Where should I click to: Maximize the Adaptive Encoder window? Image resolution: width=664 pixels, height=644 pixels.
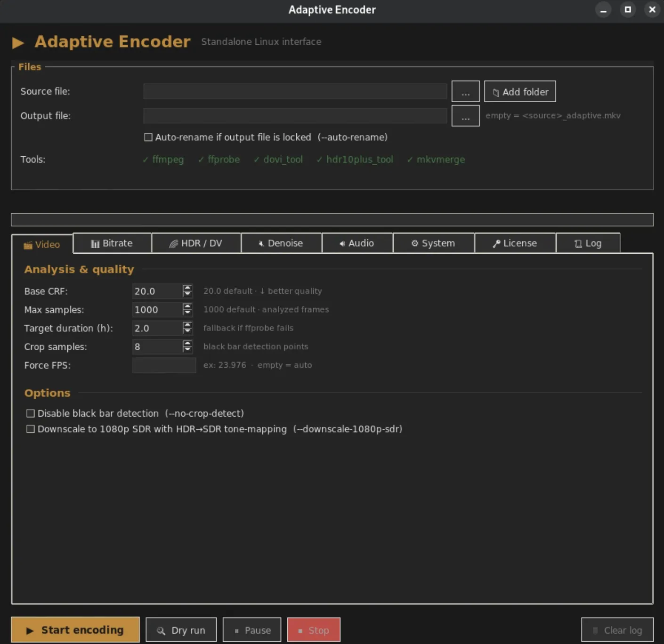628,9
